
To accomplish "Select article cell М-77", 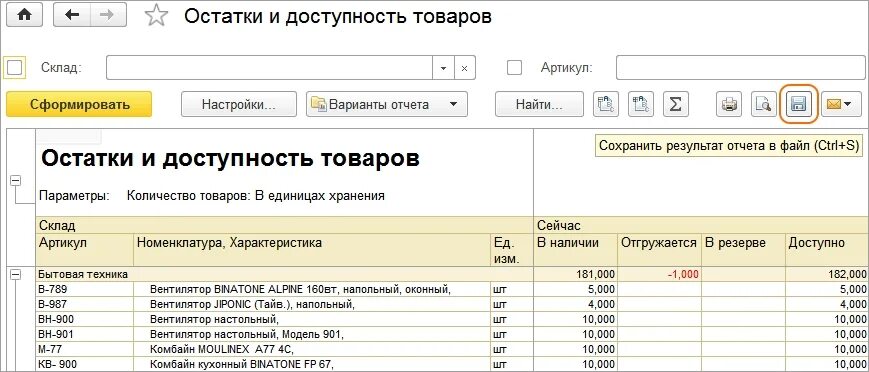I will click(85, 349).
